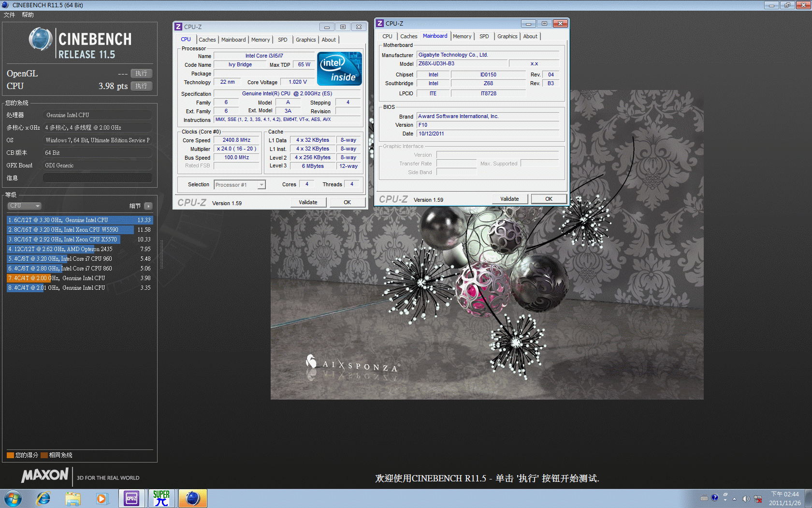Open Windows Explorer folder icon in taskbar
Screen dimensions: 812x508
[x=73, y=498]
